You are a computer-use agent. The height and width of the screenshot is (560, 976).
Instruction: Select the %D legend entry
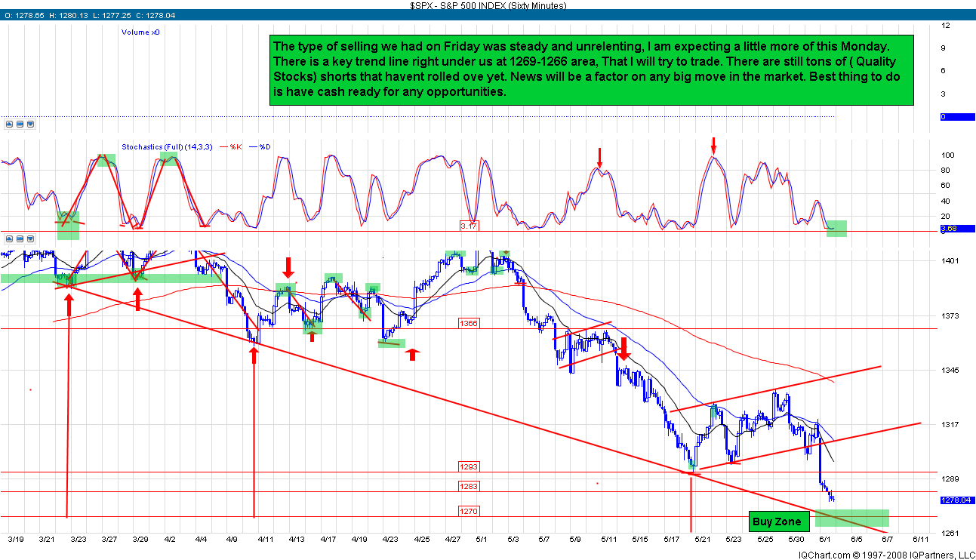(264, 146)
